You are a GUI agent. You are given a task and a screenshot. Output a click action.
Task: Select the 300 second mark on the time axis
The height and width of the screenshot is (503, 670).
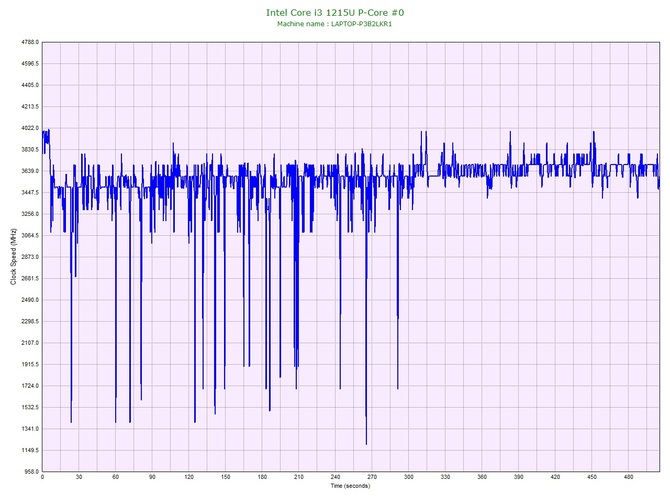coord(408,478)
